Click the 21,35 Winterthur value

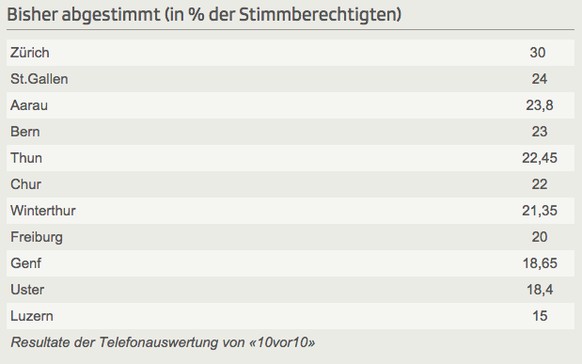(x=539, y=211)
